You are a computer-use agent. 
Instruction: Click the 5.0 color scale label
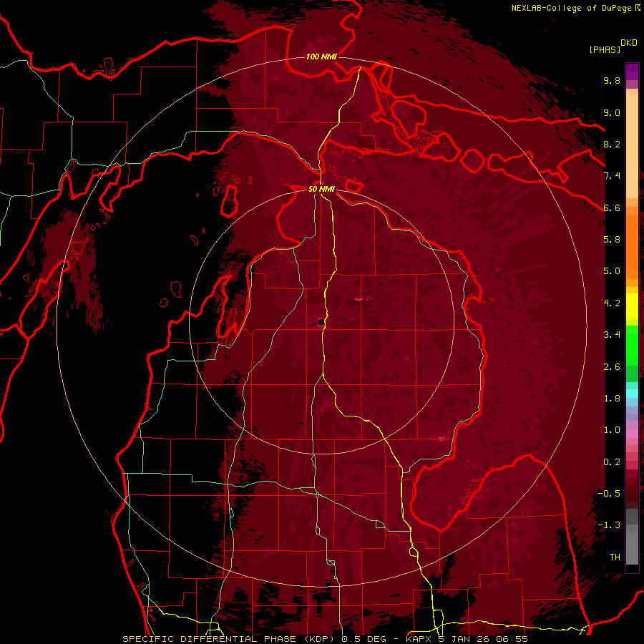[612, 271]
